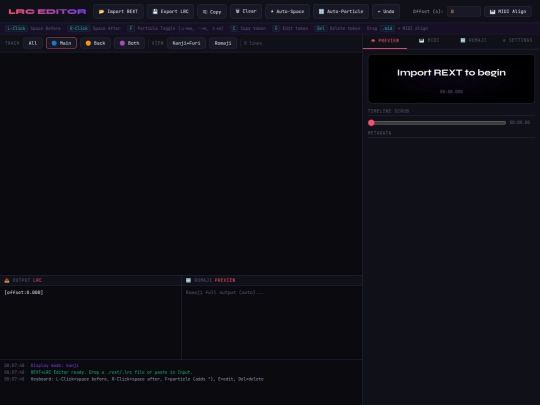Select the All track filter
Image resolution: width=540 pixels, height=405 pixels.
point(33,43)
